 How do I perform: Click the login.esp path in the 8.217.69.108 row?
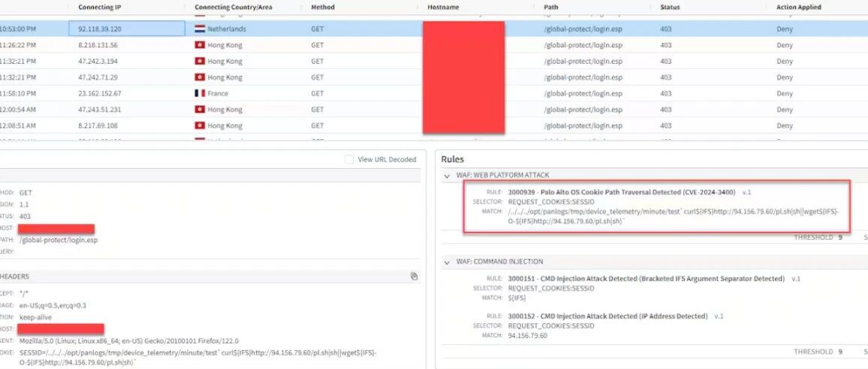583,126
